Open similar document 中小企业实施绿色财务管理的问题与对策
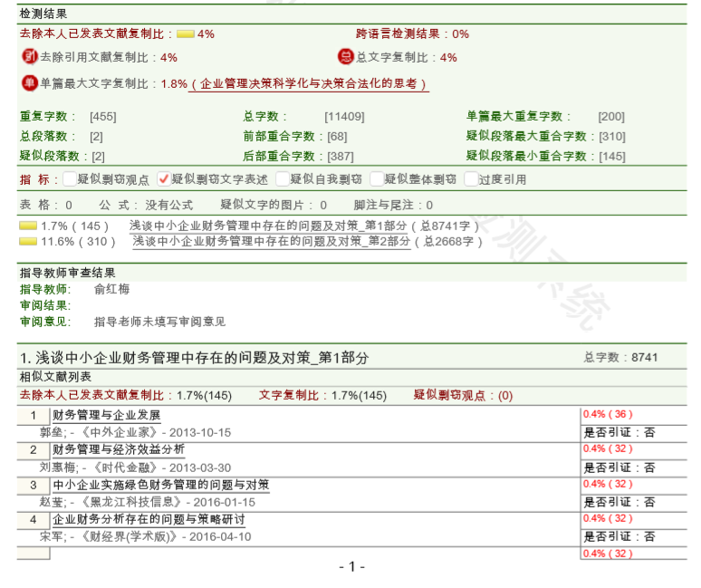701x588 pixels. coord(161,485)
